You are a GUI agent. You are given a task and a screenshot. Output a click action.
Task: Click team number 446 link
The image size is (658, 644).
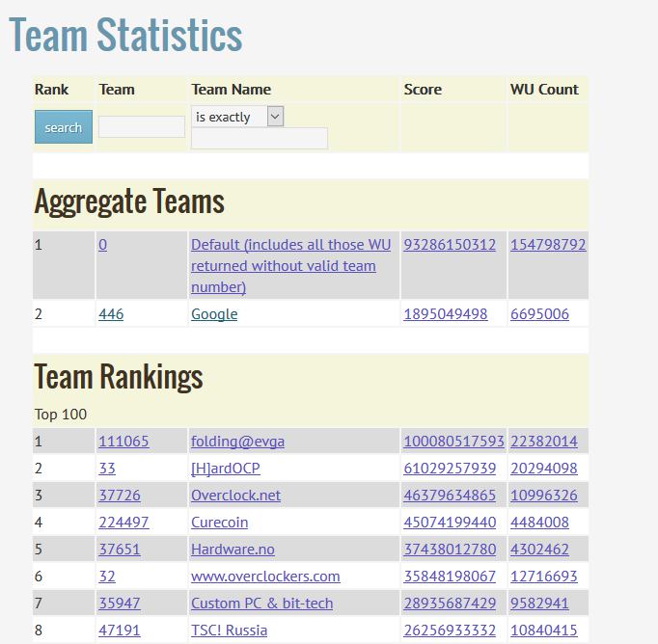[x=111, y=314]
